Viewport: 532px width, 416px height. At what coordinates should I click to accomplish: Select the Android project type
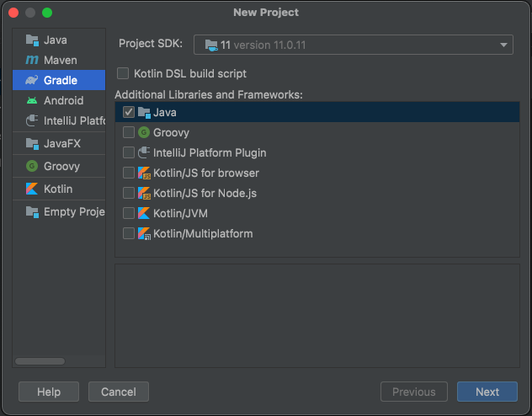point(59,100)
